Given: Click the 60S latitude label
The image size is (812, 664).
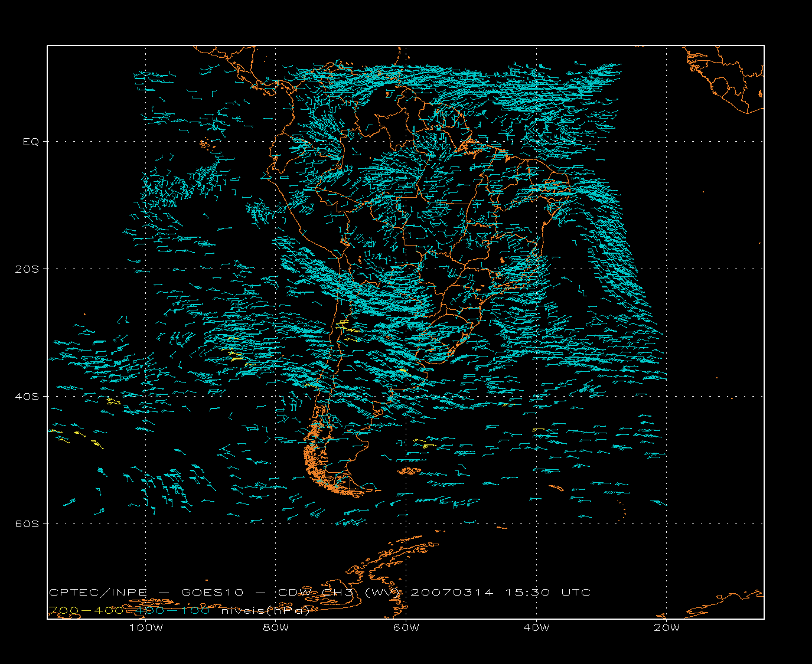Looking at the screenshot, I should [x=27, y=524].
